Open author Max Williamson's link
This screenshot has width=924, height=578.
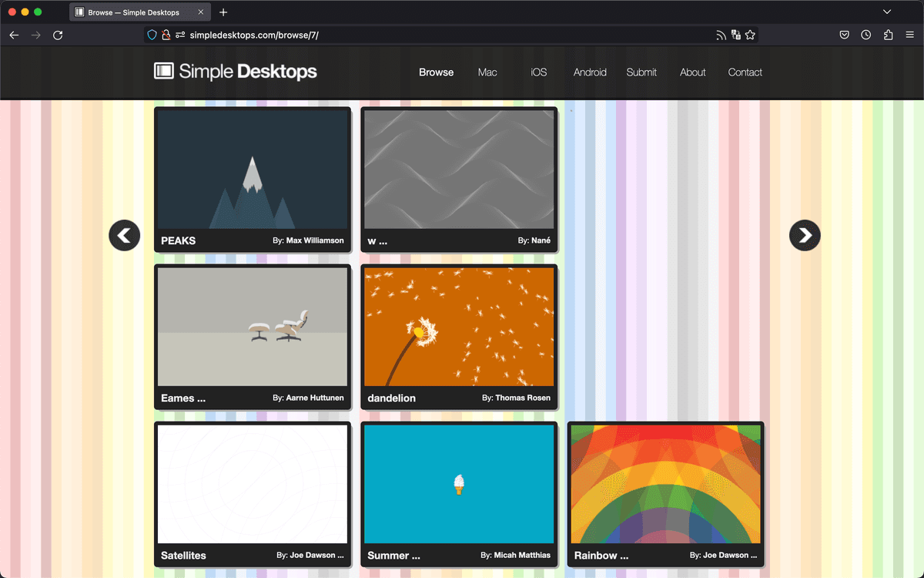(x=315, y=240)
